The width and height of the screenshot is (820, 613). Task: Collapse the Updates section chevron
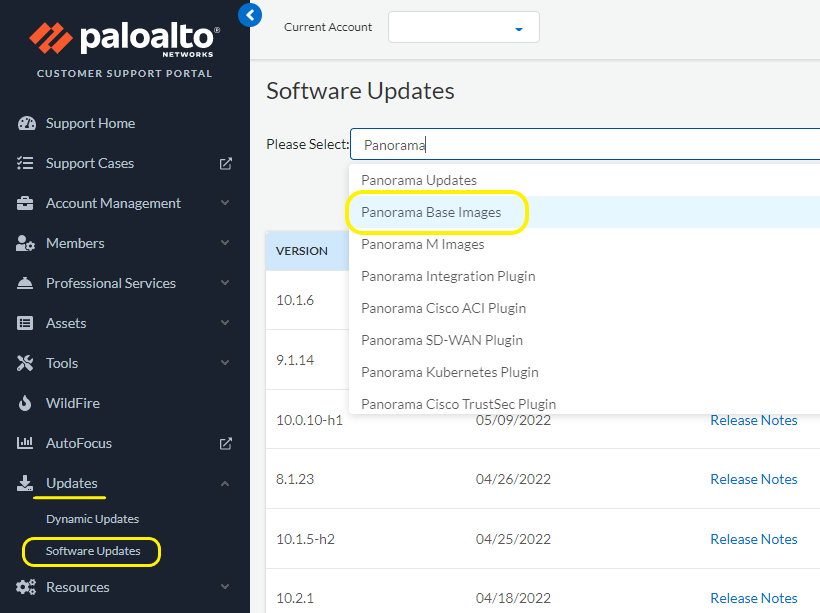point(225,483)
